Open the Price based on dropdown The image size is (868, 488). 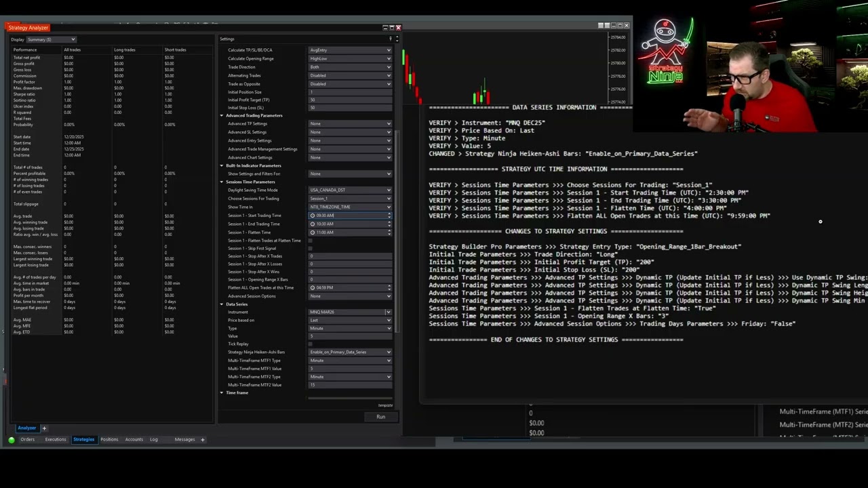tap(350, 320)
